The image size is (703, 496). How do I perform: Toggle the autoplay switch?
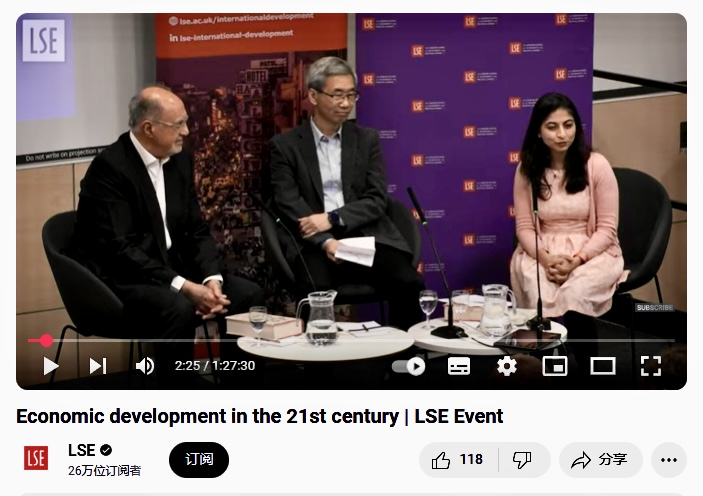[408, 366]
